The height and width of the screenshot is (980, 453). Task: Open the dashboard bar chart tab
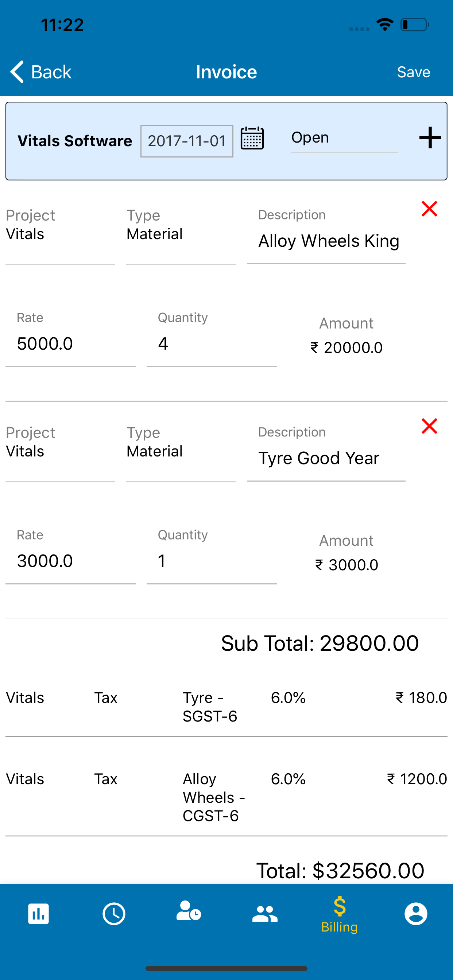click(38, 913)
